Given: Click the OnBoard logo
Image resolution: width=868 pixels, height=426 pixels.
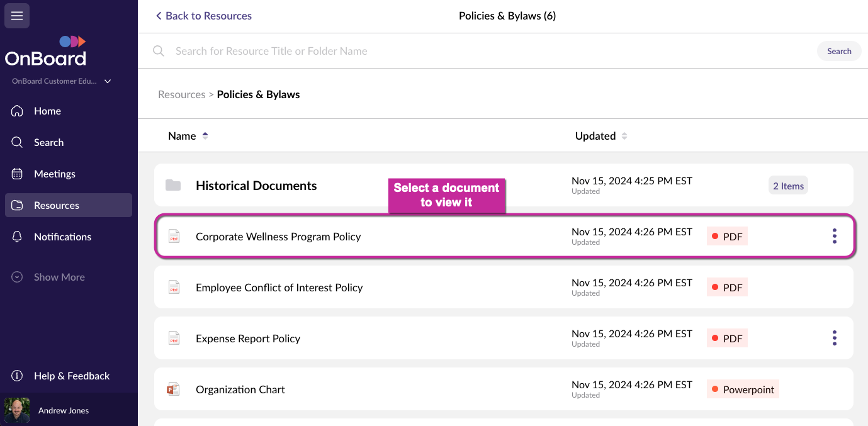Looking at the screenshot, I should (45, 52).
